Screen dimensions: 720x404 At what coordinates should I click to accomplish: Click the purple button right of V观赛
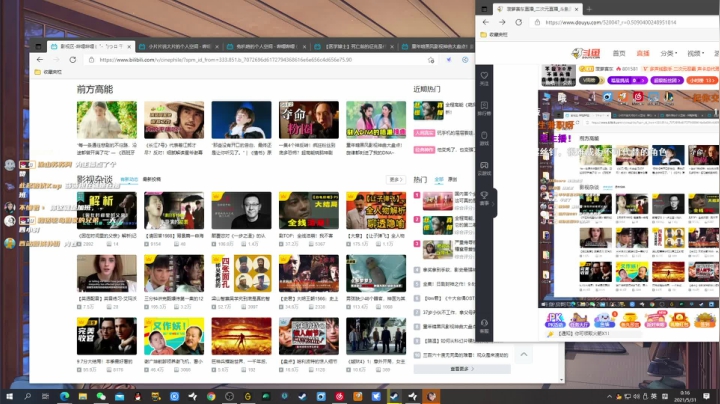(627, 80)
